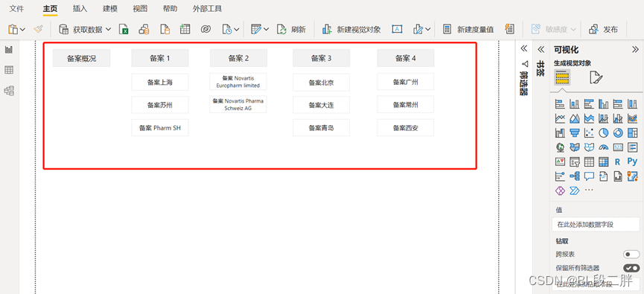Select the donut chart visual
This screenshot has height=294, width=644.
tap(618, 132)
